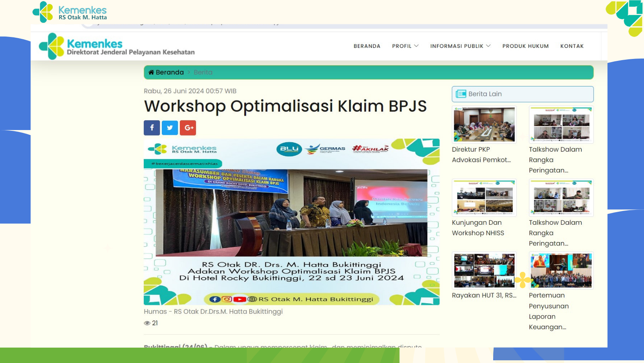
Task: Open the Produk Hukum menu item
Action: (525, 46)
